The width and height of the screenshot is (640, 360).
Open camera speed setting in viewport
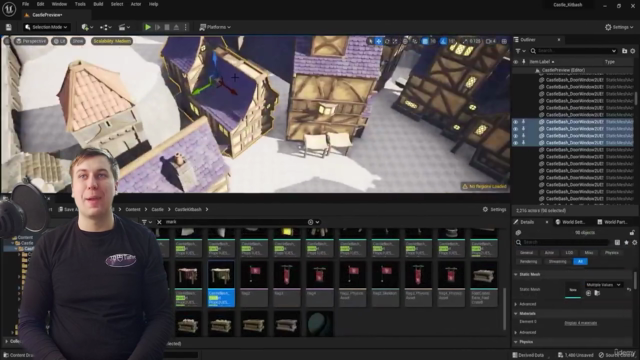click(491, 41)
